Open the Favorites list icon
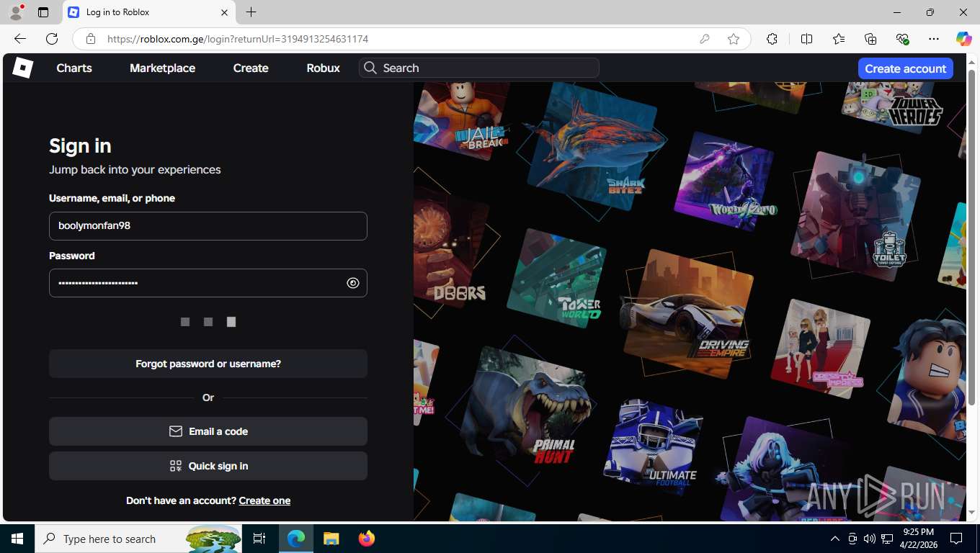The image size is (980, 553). point(839,39)
